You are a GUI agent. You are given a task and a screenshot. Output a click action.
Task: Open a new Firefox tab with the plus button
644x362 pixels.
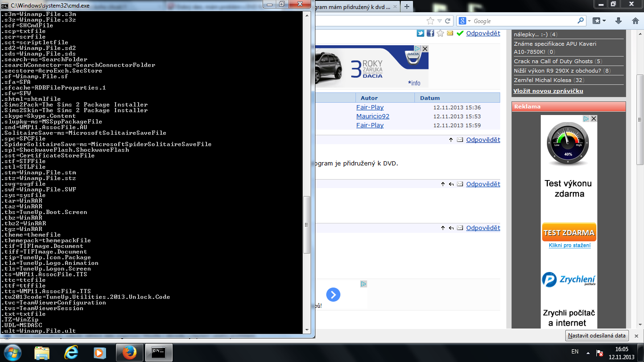tap(406, 6)
